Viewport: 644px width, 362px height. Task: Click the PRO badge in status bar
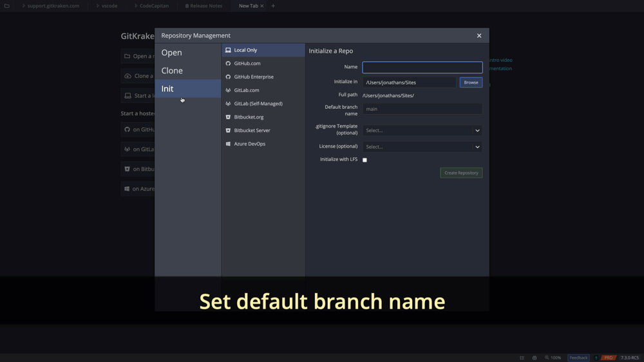tap(609, 358)
